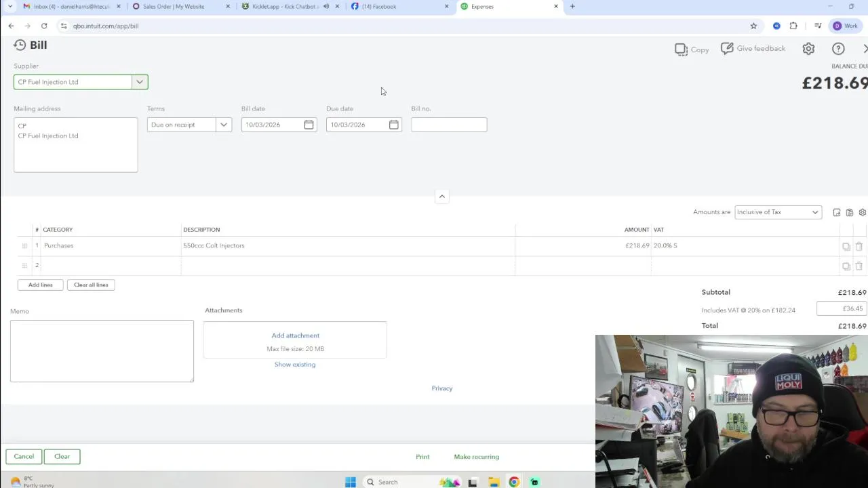Reload the browser page

coord(44,26)
